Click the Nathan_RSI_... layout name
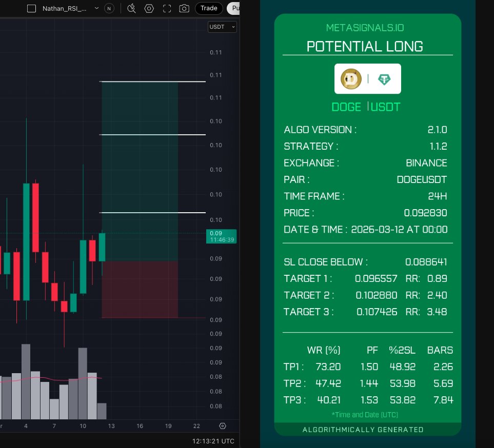Image resolution: width=494 pixels, height=448 pixels. coord(64,9)
